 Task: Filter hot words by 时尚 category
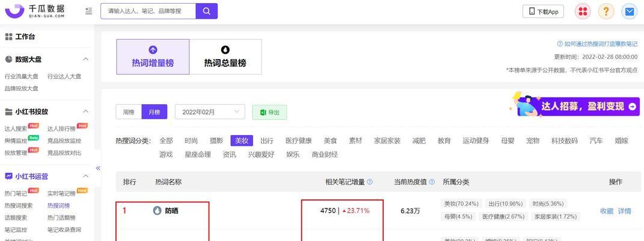[191, 140]
